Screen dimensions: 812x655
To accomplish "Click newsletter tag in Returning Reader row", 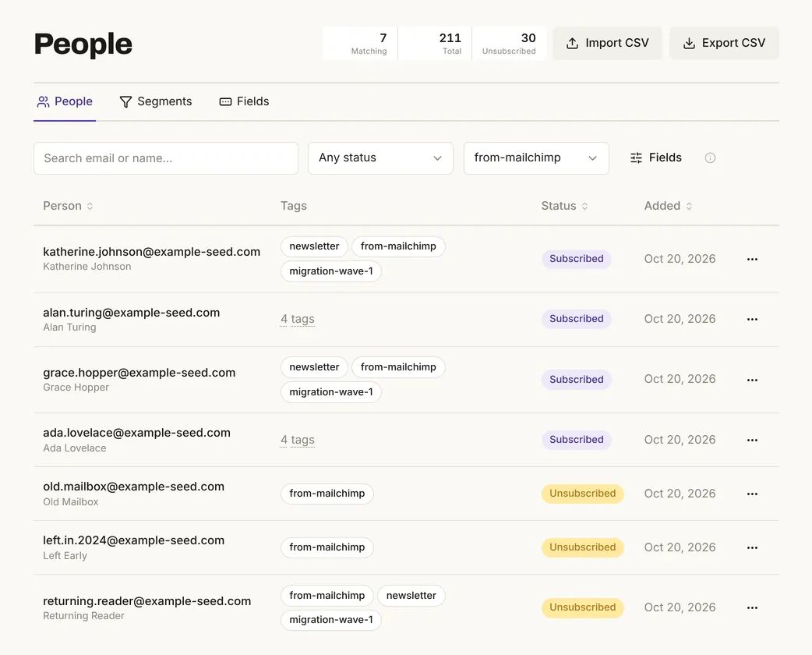I will pos(411,596).
